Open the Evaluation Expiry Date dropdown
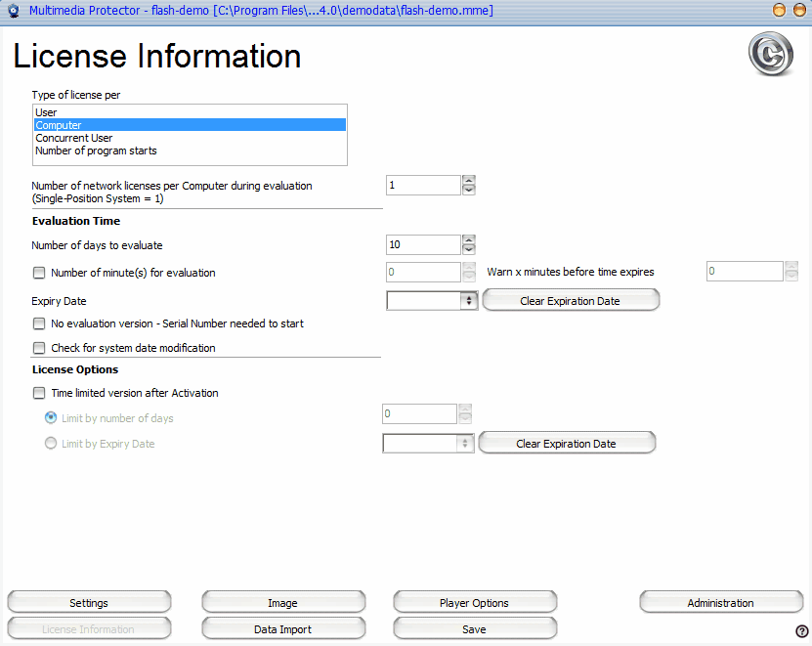812x646 pixels. coord(468,301)
